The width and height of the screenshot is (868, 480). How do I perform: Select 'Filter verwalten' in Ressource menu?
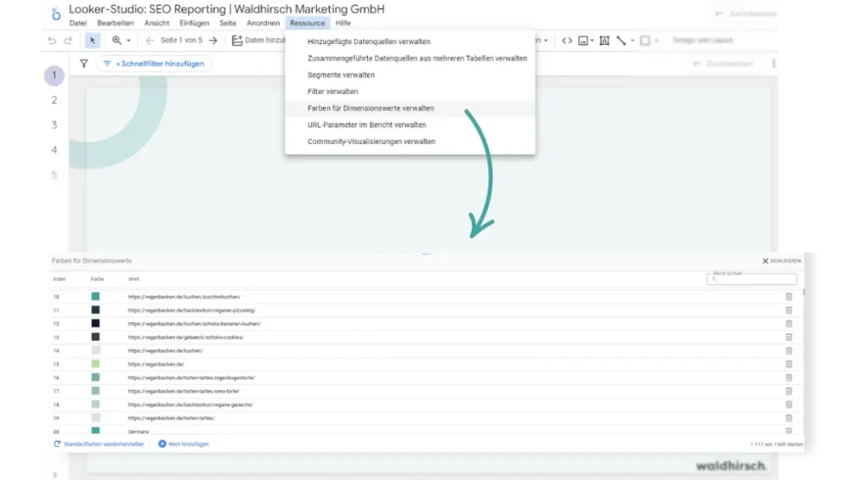pyautogui.click(x=332, y=92)
